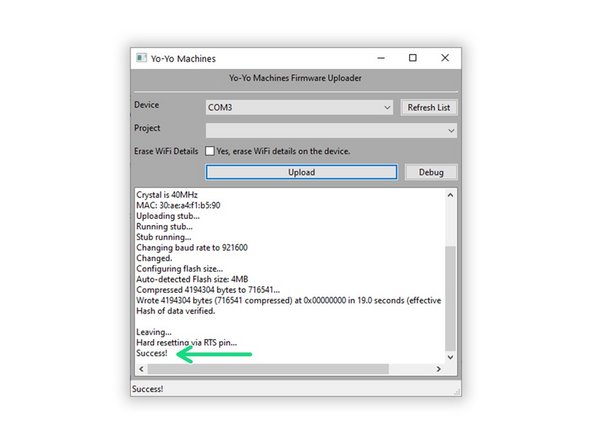
Task: Click 'Changed.' log line
Action: click(x=154, y=258)
